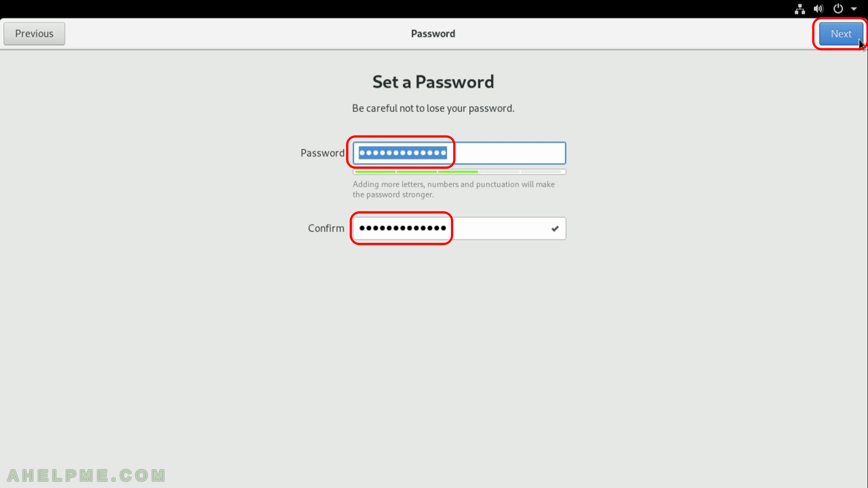
Task: Click the Password title in header bar
Action: click(x=433, y=34)
